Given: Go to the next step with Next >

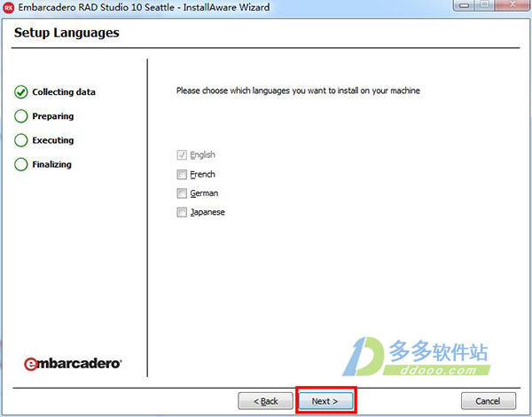Looking at the screenshot, I should point(325,401).
